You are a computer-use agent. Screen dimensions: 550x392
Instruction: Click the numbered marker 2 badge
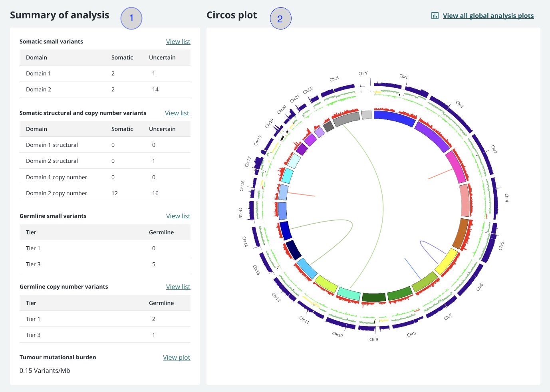pyautogui.click(x=280, y=19)
